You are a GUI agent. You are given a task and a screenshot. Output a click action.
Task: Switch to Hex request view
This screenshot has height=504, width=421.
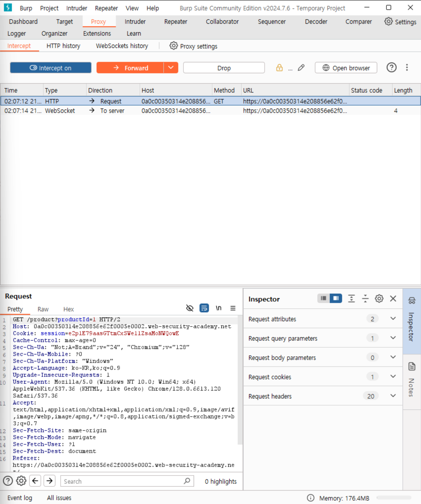69,309
